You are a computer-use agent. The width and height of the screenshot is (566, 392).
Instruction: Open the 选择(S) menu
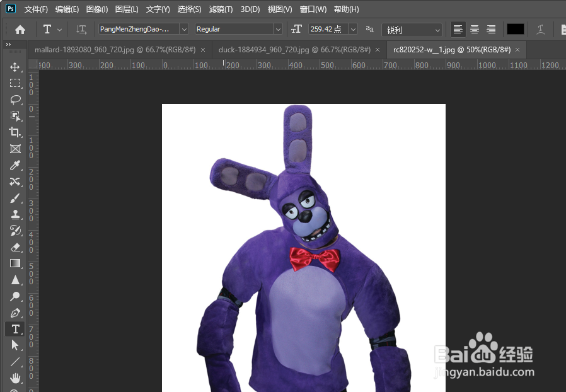coord(189,9)
